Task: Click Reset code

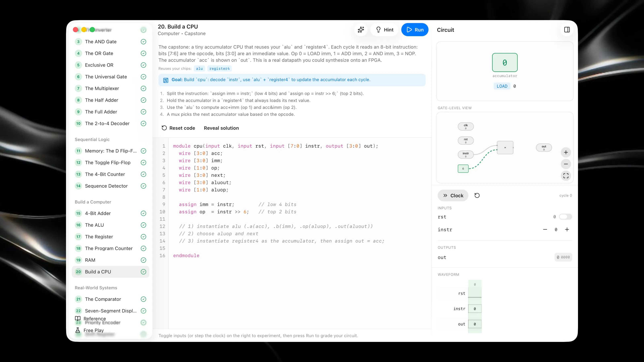Action: [178, 128]
